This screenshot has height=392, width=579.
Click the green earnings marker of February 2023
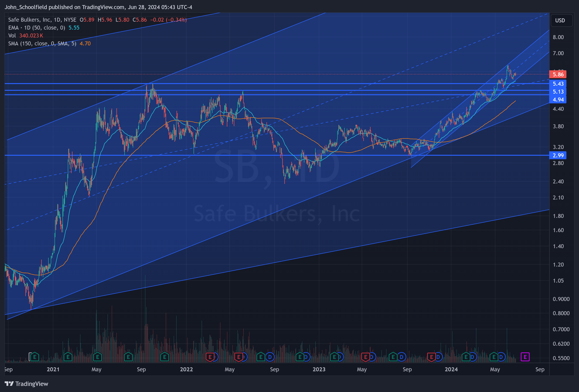point(334,357)
